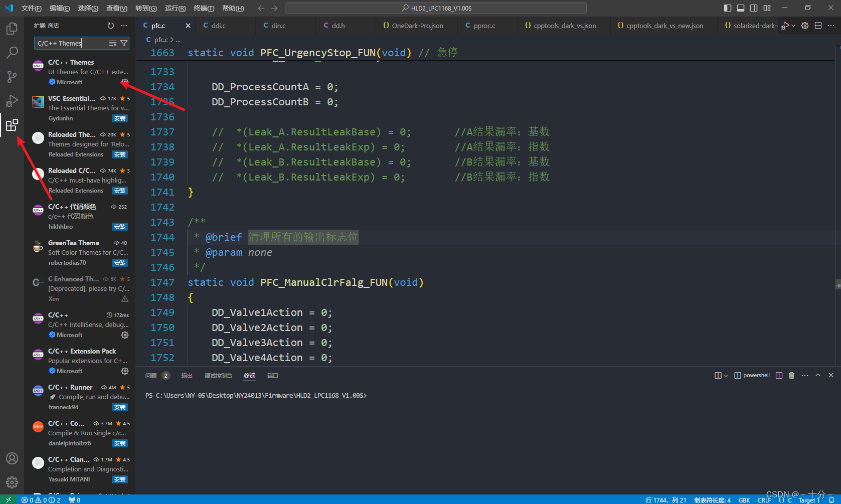Image resolution: width=841 pixels, height=504 pixels.
Task: Close the terminal panel
Action: click(x=831, y=375)
